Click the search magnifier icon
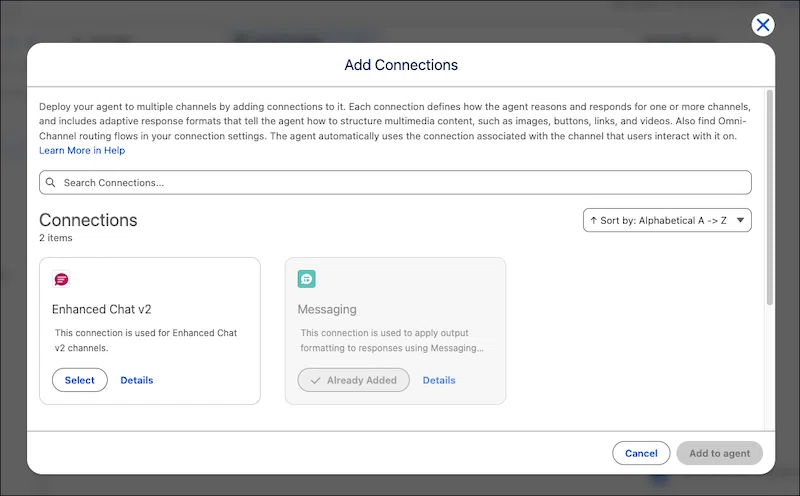This screenshot has height=496, width=800. pos(51,182)
